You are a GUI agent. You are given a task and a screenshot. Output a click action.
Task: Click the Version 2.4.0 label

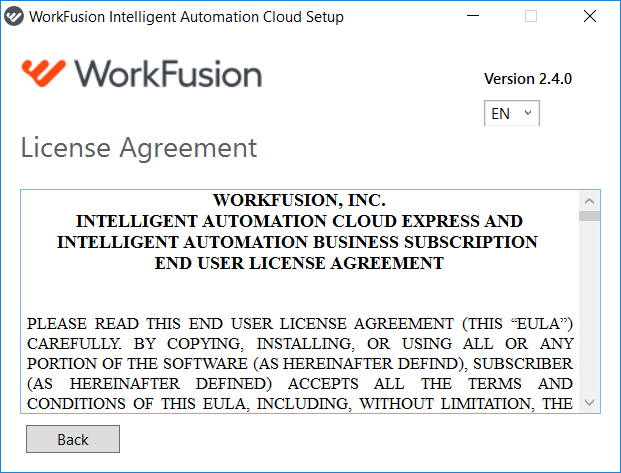point(528,79)
